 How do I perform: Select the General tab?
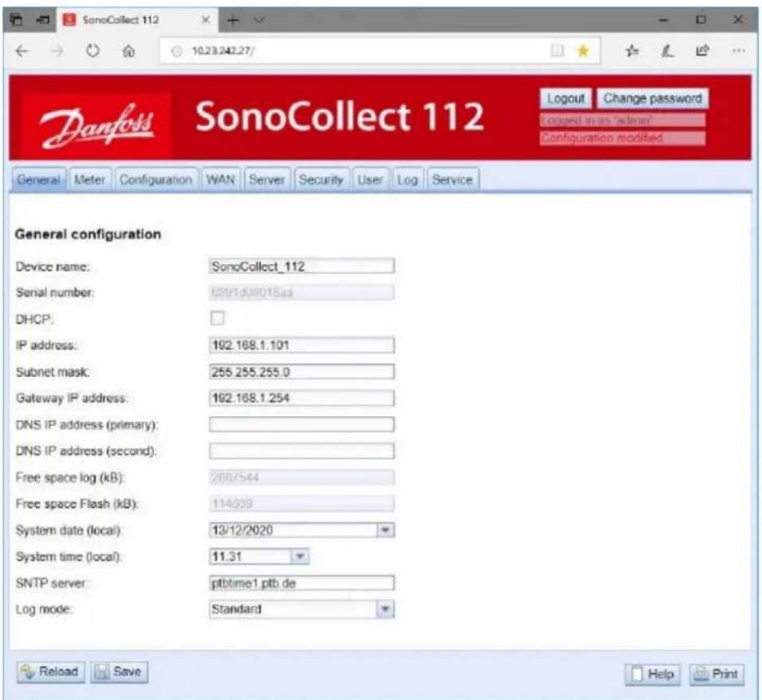pyautogui.click(x=38, y=180)
